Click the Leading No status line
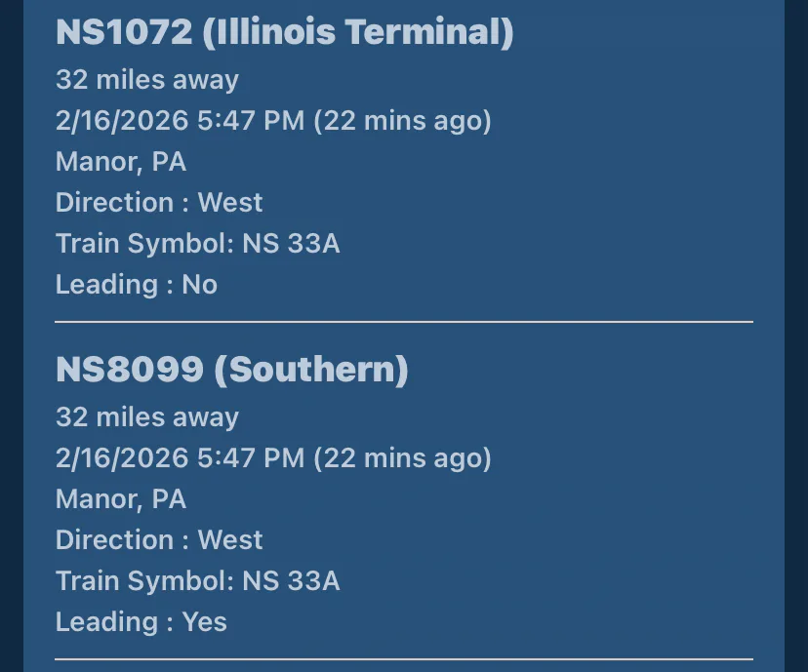The height and width of the screenshot is (672, 808). (x=137, y=285)
